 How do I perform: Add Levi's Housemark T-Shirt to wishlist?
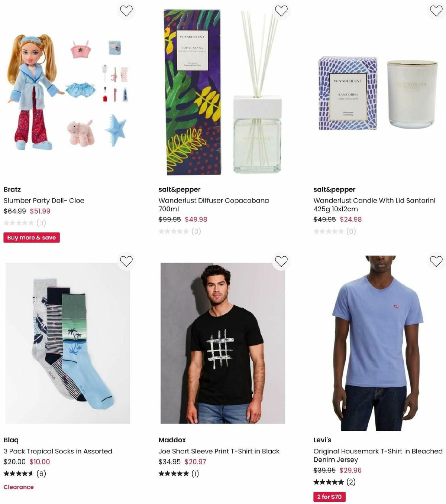[436, 261]
